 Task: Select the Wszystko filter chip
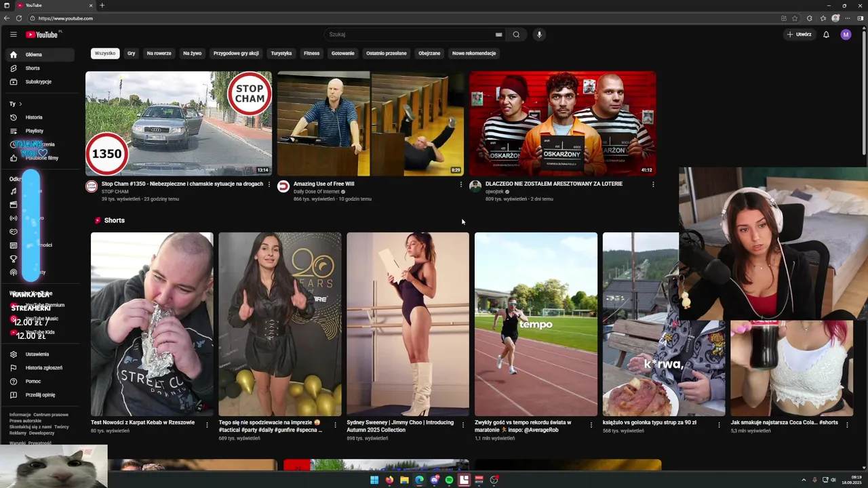[105, 53]
